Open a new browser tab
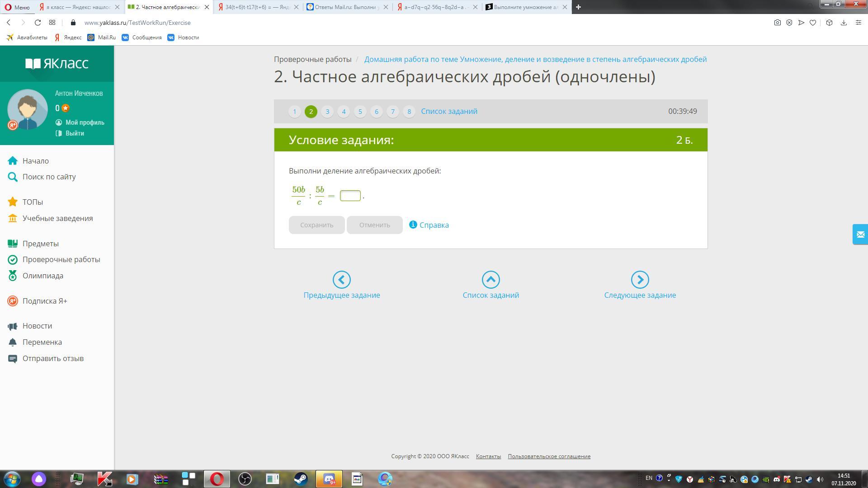868x488 pixels. tap(578, 7)
